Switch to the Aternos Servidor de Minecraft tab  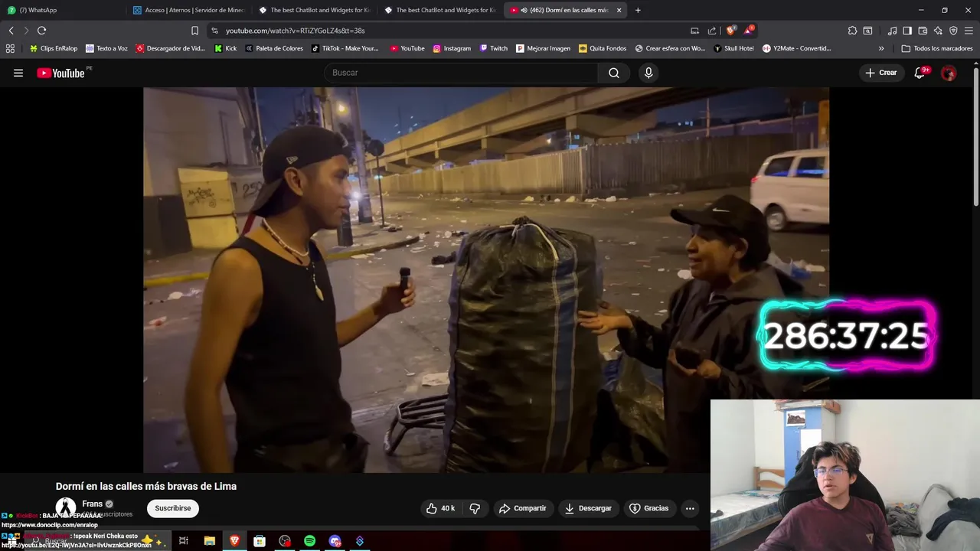click(x=188, y=10)
